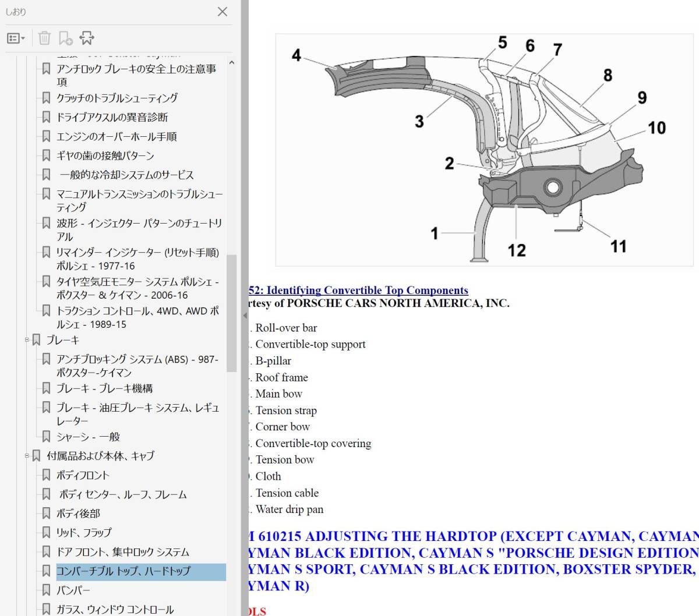699x616 pixels.
Task: Open bookmark ボディフロント
Action: click(x=83, y=475)
